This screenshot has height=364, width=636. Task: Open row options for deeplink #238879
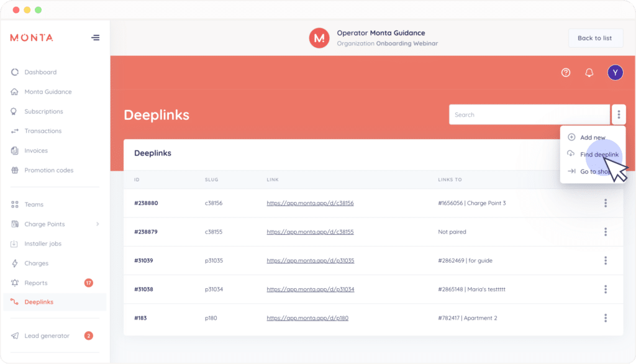(x=606, y=232)
